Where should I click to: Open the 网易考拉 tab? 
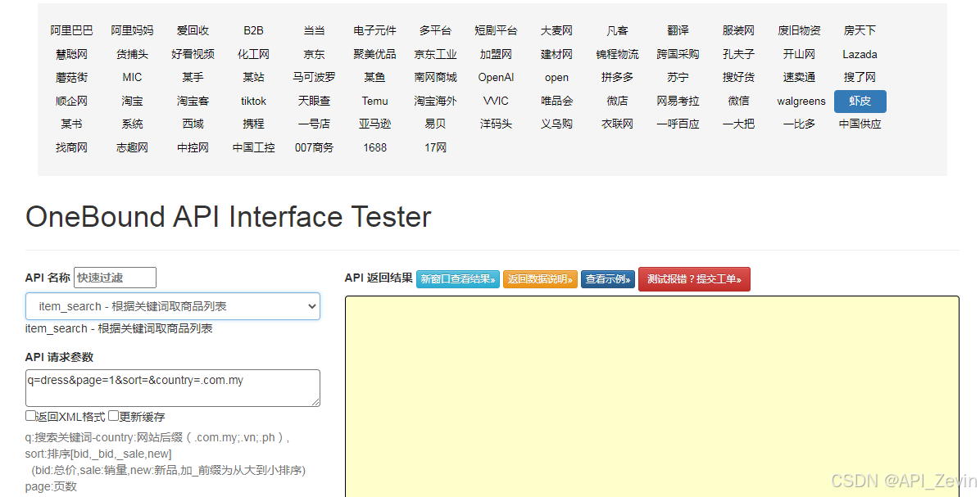[x=678, y=102]
